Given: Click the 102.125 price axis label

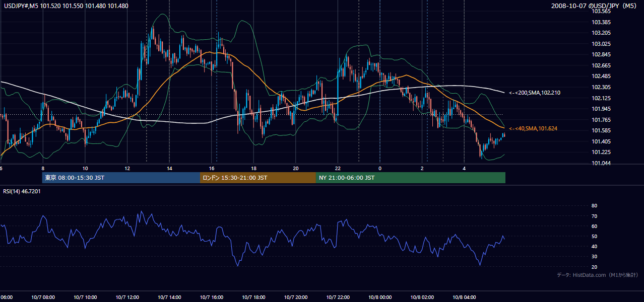Looking at the screenshot, I should 601,98.
